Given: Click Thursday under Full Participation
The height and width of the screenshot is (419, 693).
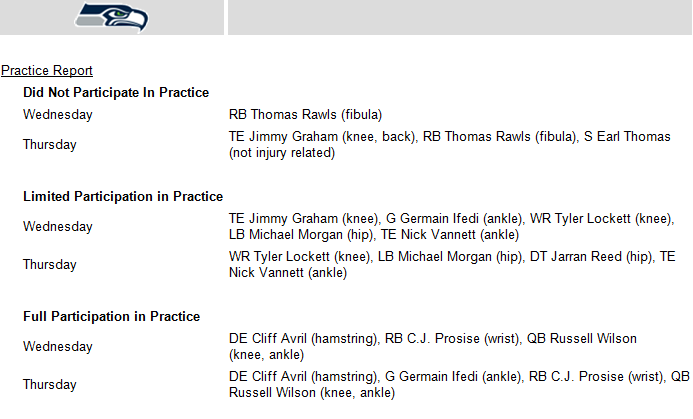Looking at the screenshot, I should pyautogui.click(x=50, y=384).
